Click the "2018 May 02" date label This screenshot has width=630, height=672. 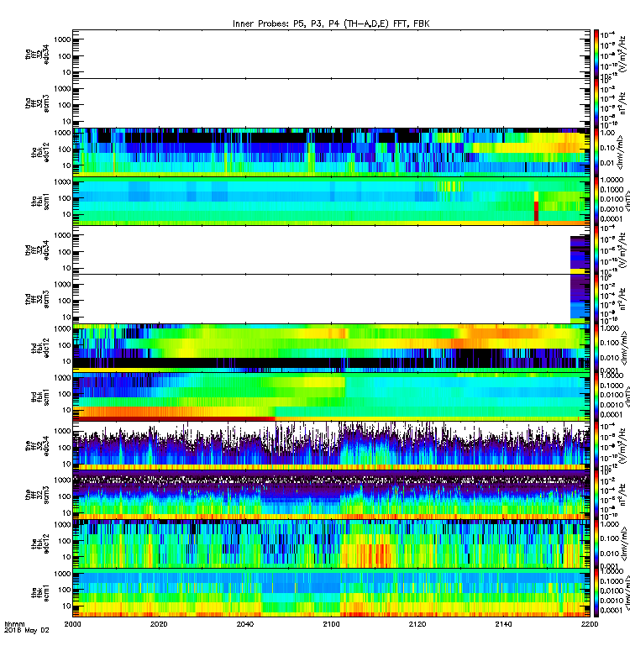(27, 631)
